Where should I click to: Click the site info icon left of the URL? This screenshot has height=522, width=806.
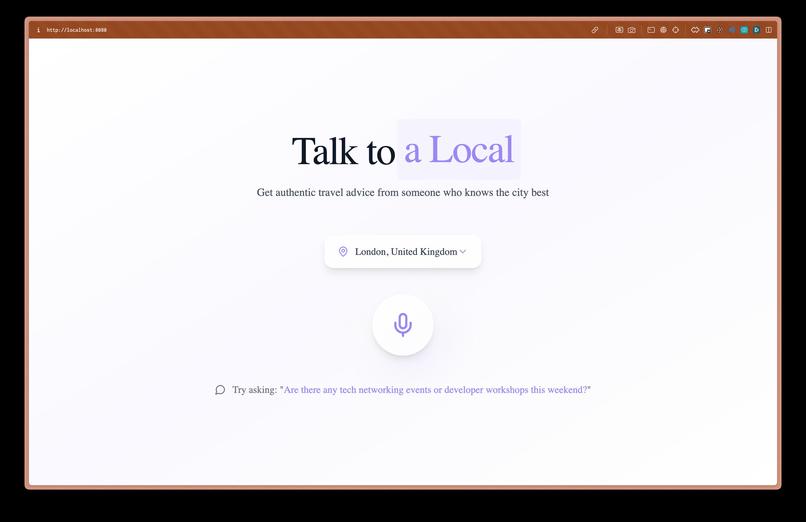(38, 30)
